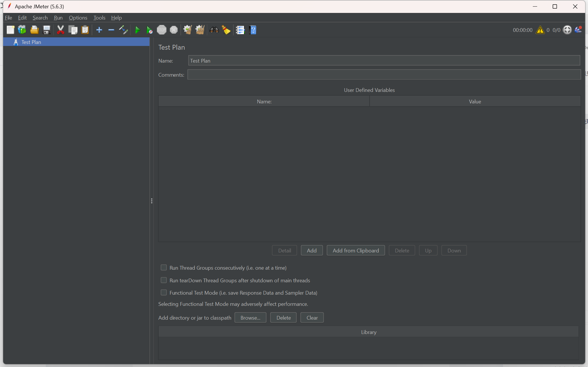Open the Help menu

pos(116,18)
